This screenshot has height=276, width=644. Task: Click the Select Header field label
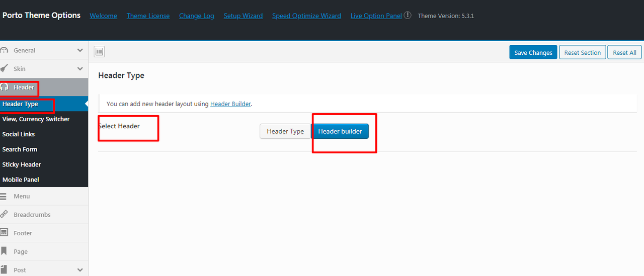[x=119, y=126]
